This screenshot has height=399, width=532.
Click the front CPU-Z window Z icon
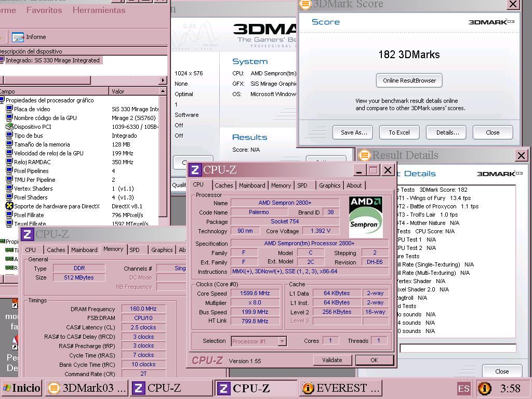[x=195, y=170]
